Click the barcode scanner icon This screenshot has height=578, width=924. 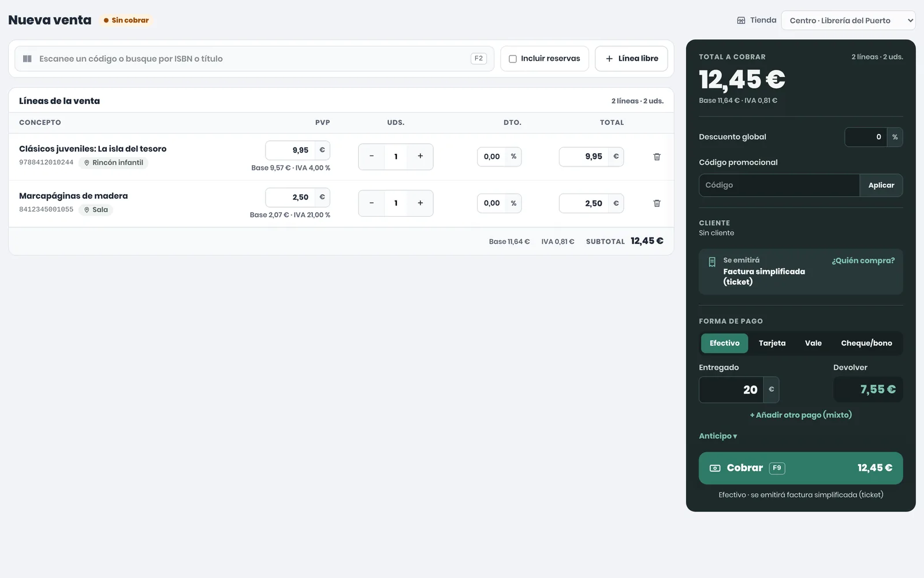27,58
